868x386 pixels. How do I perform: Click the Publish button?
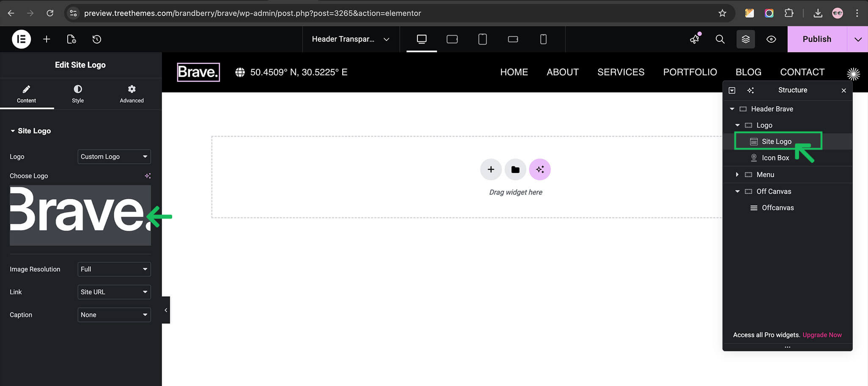(817, 39)
